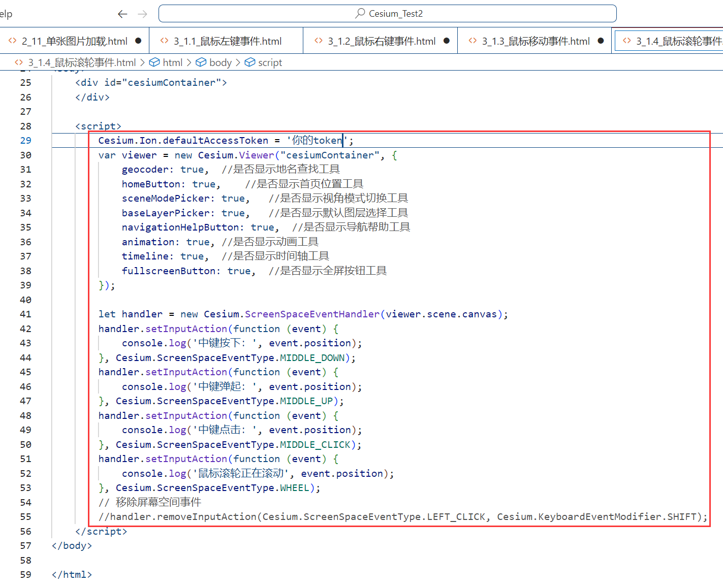This screenshot has height=588, width=723.
Task: Click the '你的token' string
Action: [x=317, y=141]
